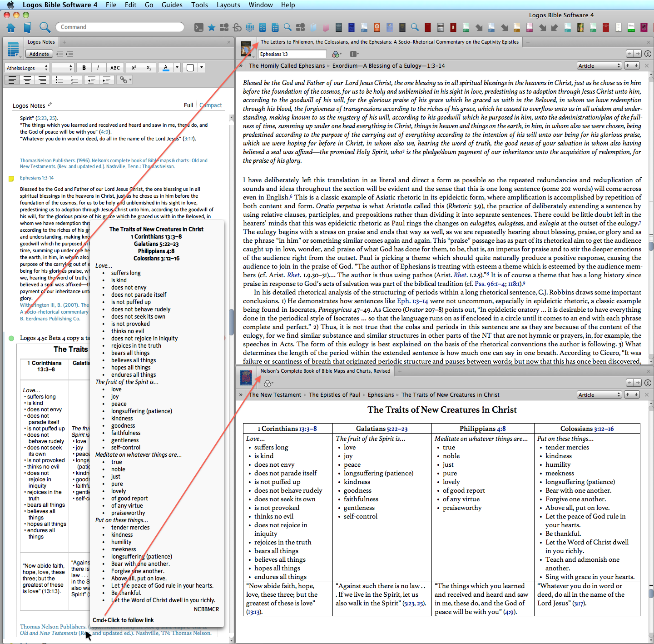
Task: Insert a bulleted list
Action: [x=59, y=80]
